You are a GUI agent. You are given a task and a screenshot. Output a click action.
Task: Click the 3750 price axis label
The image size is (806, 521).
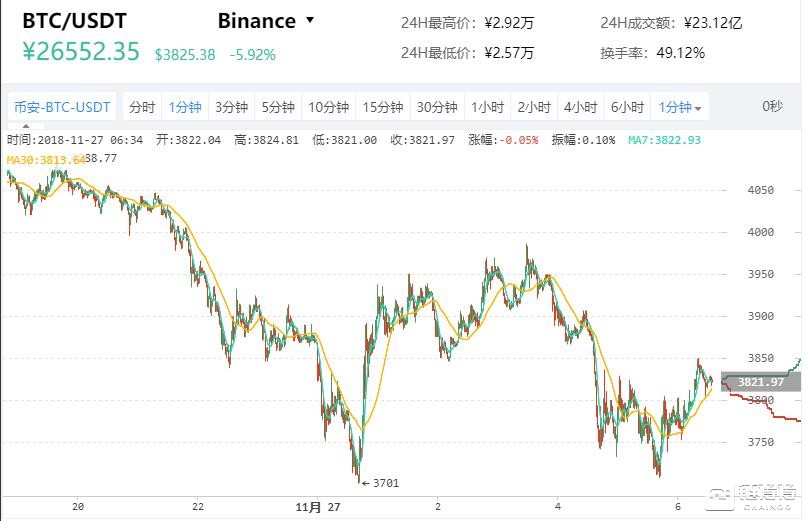click(x=761, y=442)
